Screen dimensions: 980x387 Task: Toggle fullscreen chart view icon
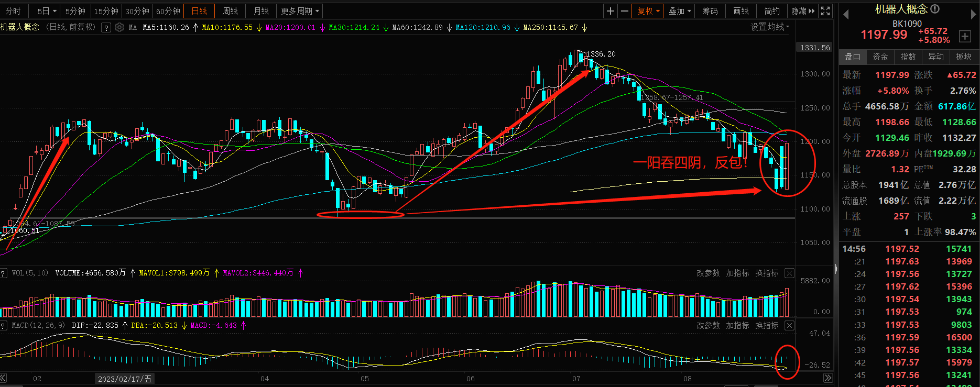(x=825, y=11)
